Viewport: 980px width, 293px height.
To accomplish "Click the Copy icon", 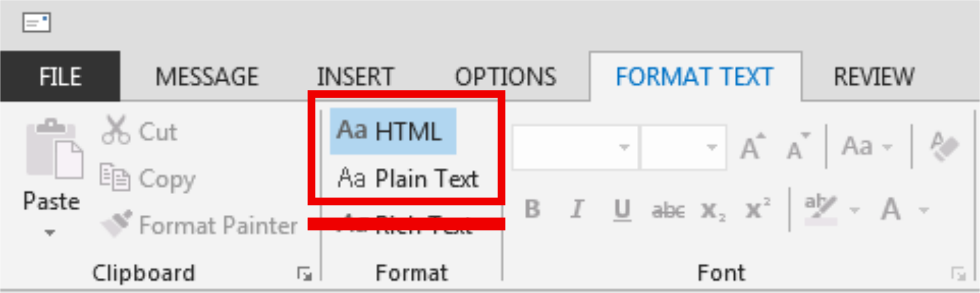I will click(x=114, y=178).
